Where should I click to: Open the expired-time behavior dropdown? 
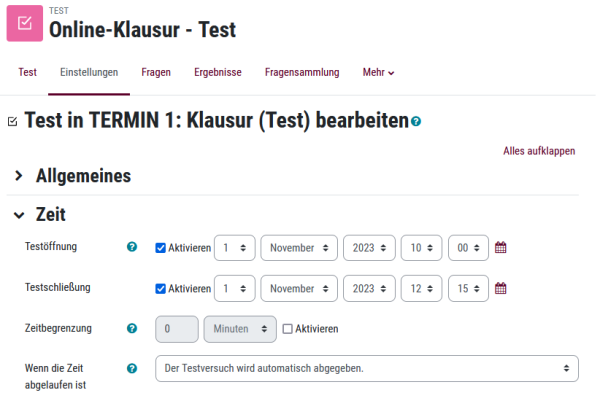click(x=367, y=368)
